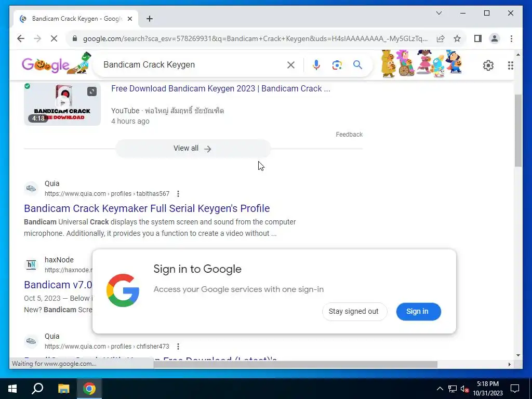
Task: Open the Windows notification center
Action: coord(515,389)
